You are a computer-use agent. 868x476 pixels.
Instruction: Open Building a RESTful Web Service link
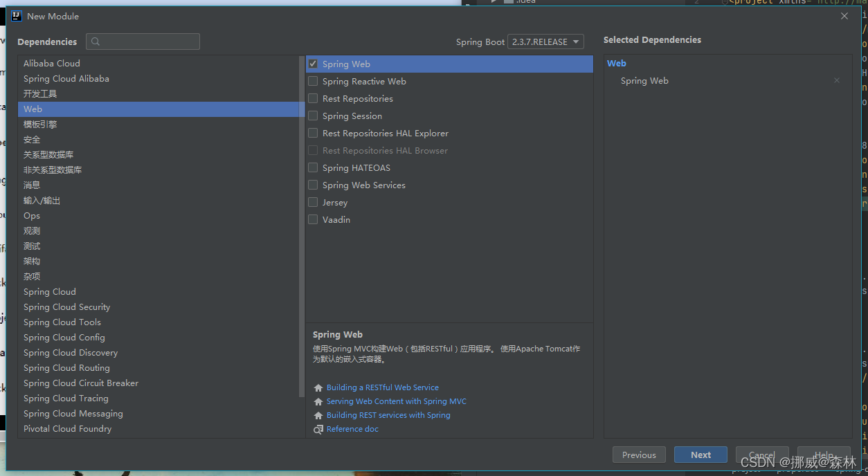click(382, 387)
